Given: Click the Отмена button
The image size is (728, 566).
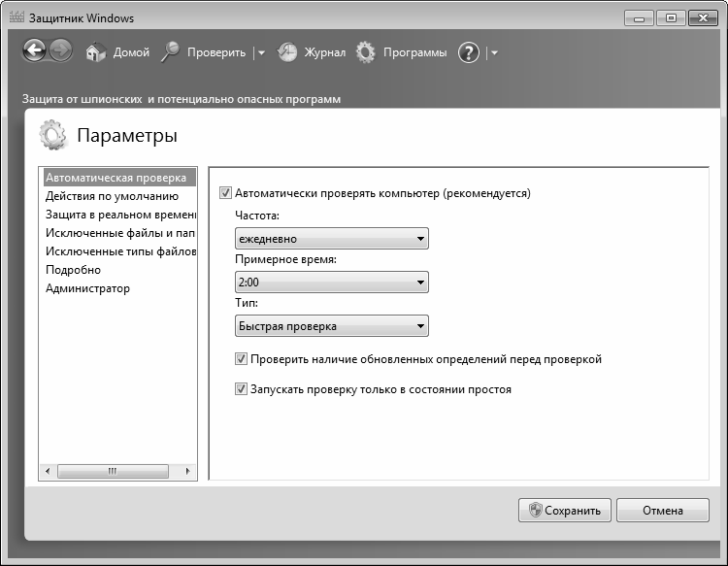Looking at the screenshot, I should pyautogui.click(x=663, y=511).
